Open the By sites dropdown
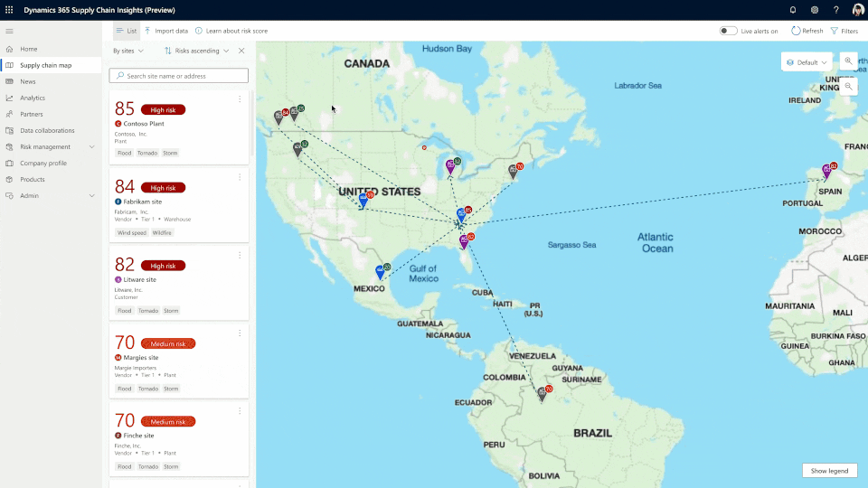 pyautogui.click(x=128, y=52)
